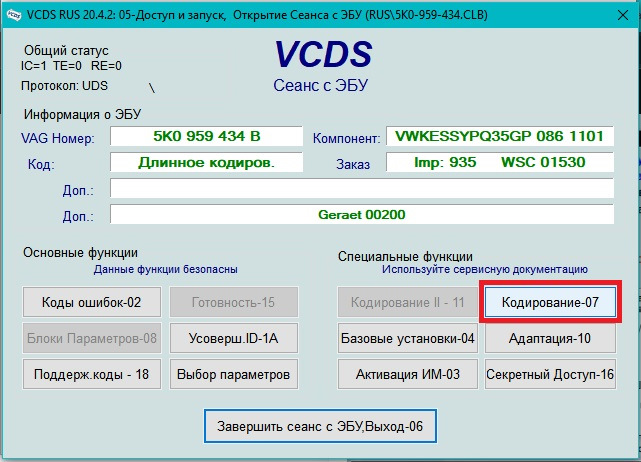
Task: Click the greyed Блоки Параметров-08 button
Action: [92, 338]
